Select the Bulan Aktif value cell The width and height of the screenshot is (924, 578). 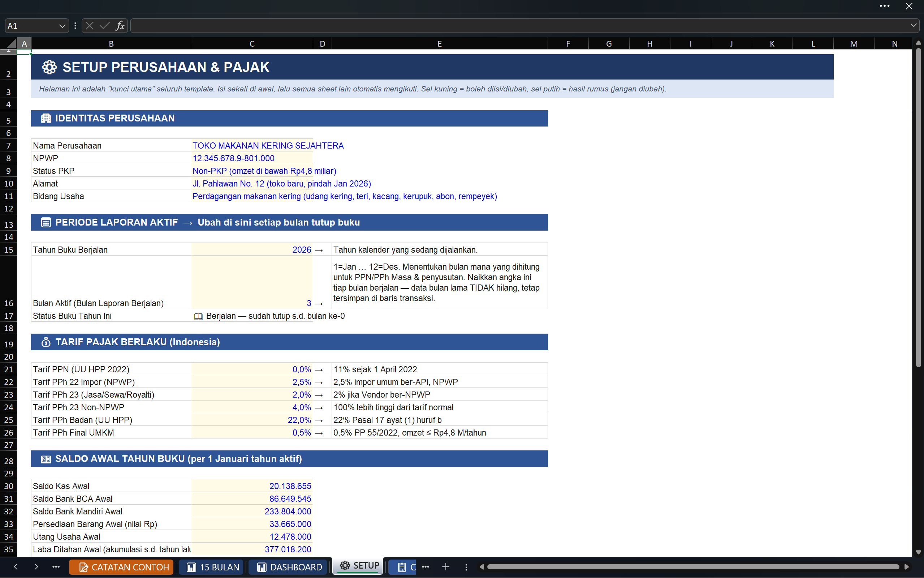tap(252, 282)
